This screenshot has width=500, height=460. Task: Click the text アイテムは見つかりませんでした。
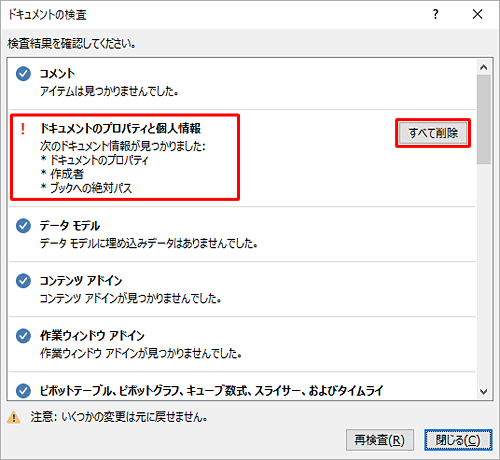(109, 91)
